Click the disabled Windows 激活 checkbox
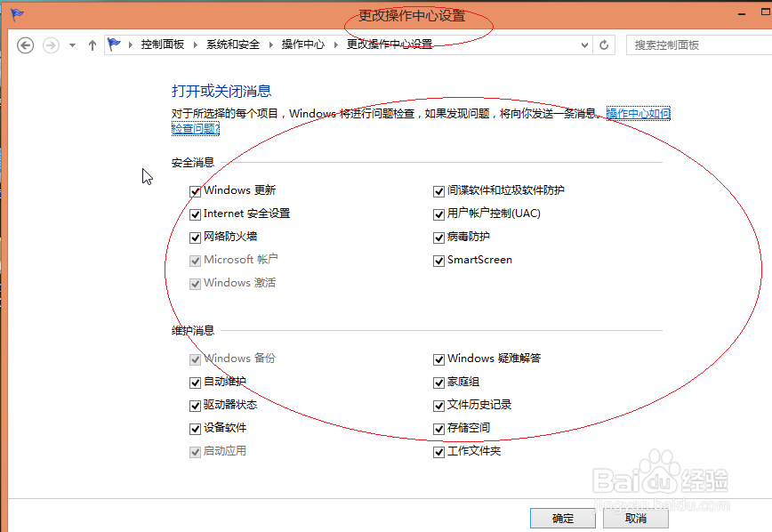 (195, 284)
